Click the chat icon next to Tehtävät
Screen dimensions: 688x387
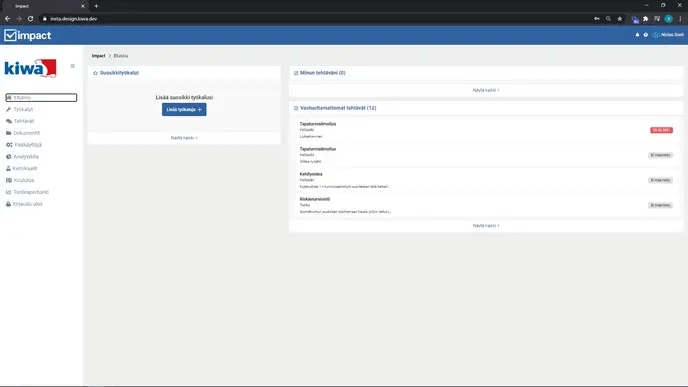point(9,121)
